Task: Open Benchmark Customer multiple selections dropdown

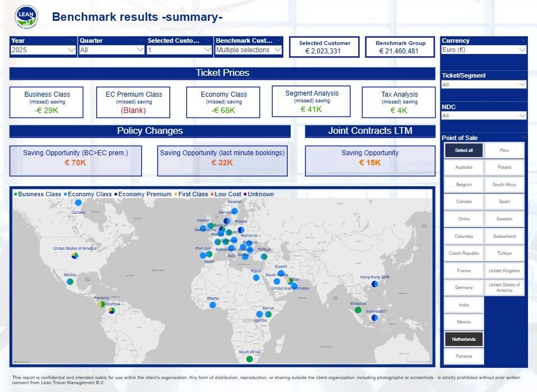Action: coord(249,50)
